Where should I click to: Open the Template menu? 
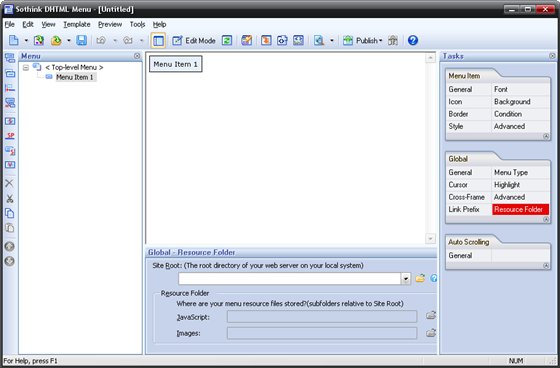pyautogui.click(x=77, y=24)
